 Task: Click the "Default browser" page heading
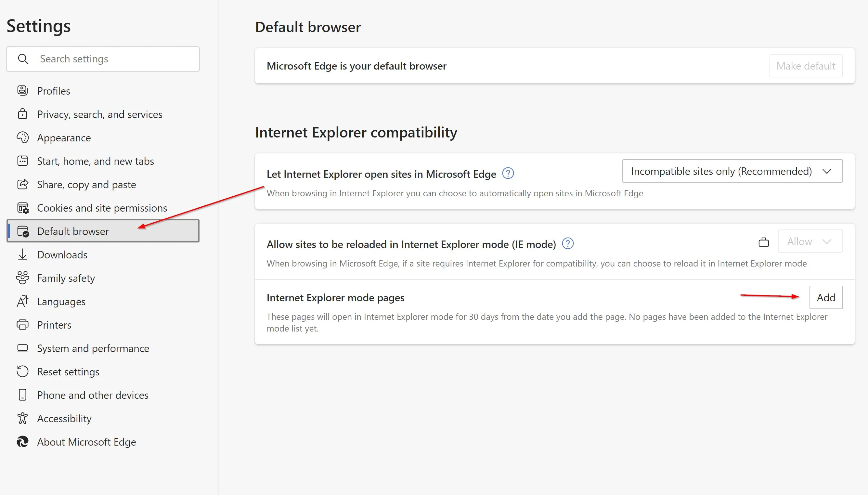(x=308, y=27)
